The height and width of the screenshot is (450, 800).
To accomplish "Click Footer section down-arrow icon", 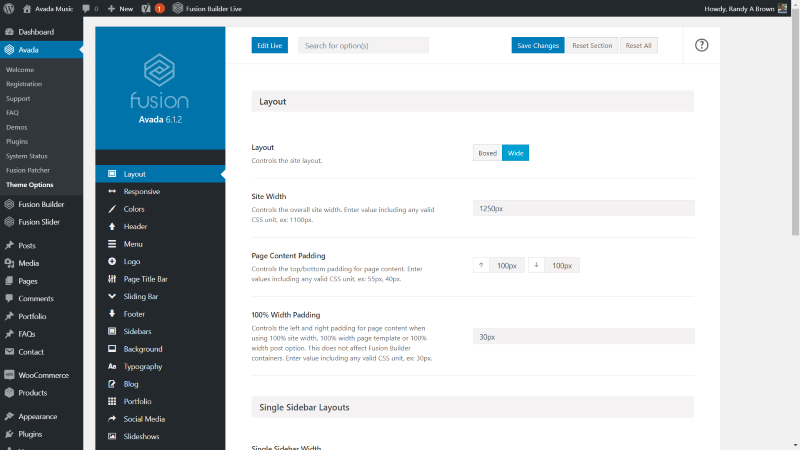I will tap(112, 314).
